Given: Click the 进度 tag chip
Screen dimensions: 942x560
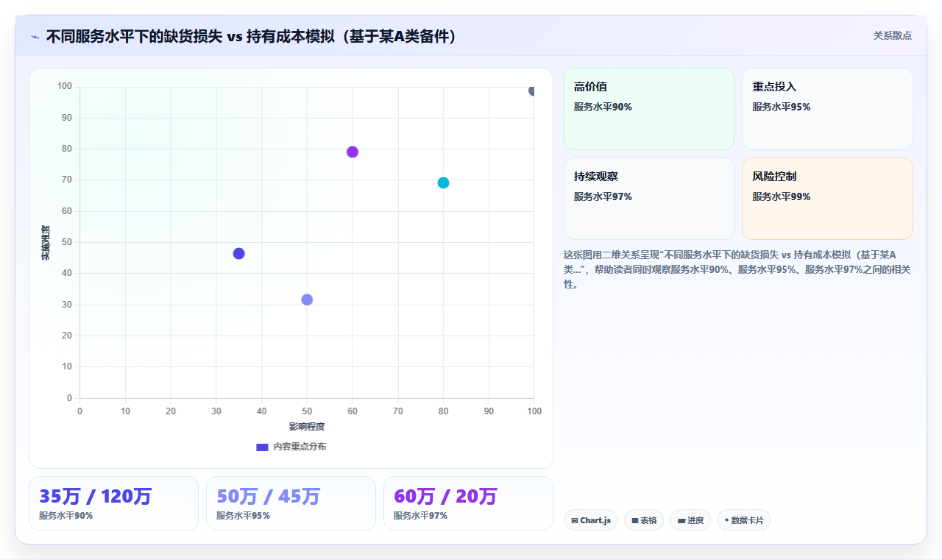Looking at the screenshot, I should coord(690,520).
